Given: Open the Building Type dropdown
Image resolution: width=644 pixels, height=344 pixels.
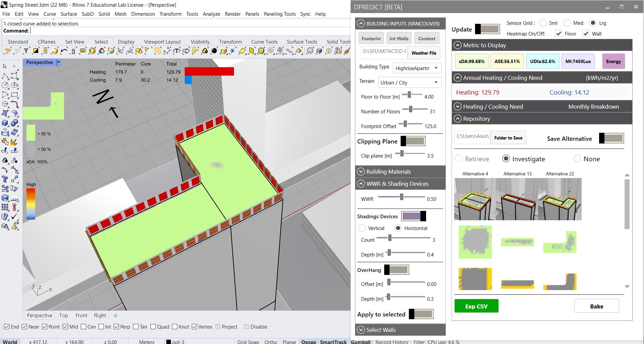Looking at the screenshot, I should 417,68.
